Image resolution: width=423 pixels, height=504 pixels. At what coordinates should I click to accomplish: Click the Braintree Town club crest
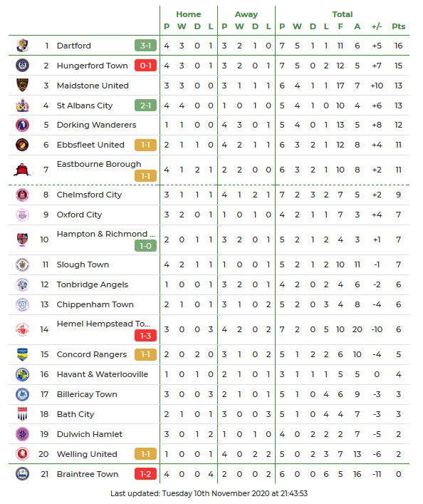tap(22, 474)
